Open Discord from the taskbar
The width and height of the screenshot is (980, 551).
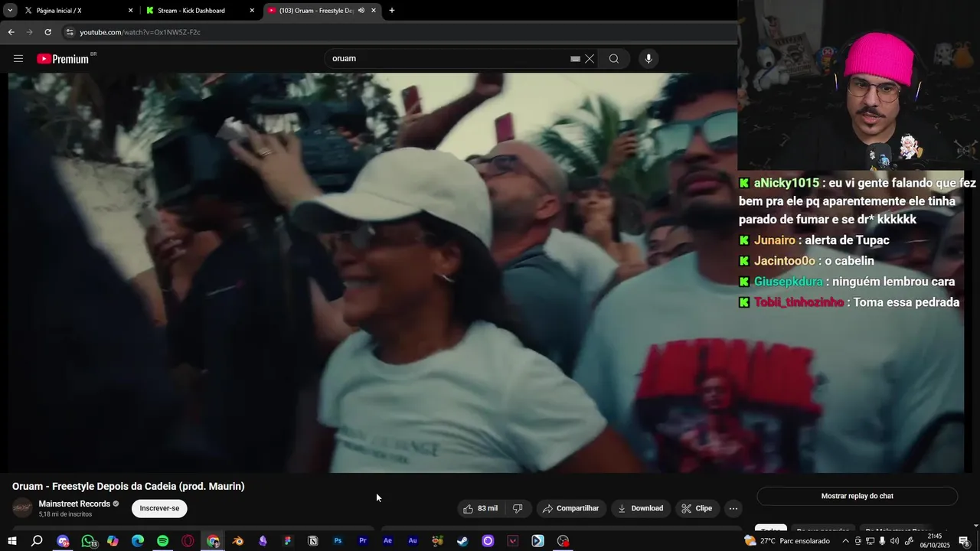pos(63,541)
